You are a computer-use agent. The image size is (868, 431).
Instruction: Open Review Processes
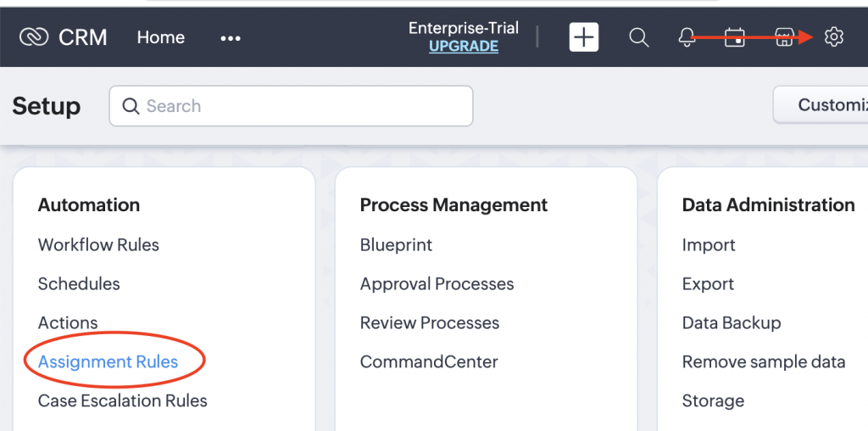[x=430, y=322]
